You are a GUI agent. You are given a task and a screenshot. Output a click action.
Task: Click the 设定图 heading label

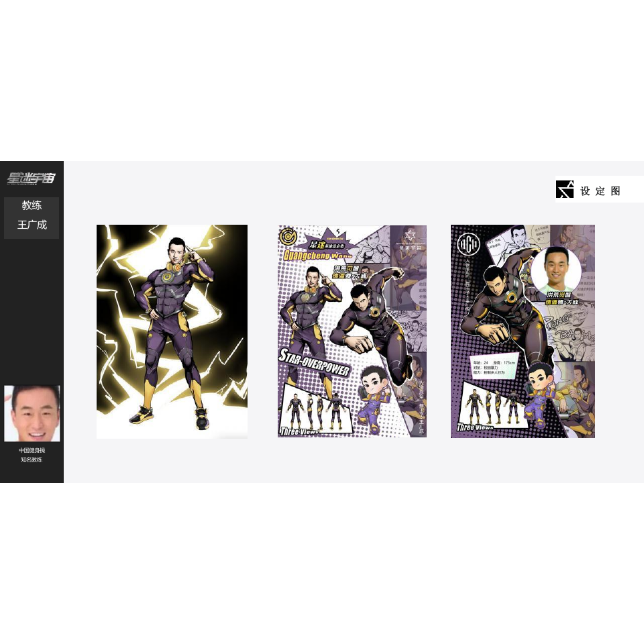point(600,191)
